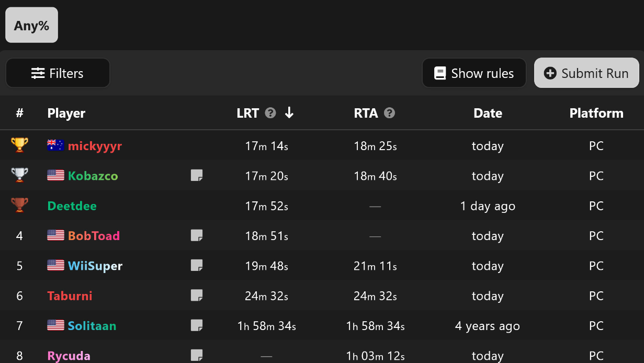The image size is (644, 363).
Task: Select the Any% category tab
Action: click(31, 25)
